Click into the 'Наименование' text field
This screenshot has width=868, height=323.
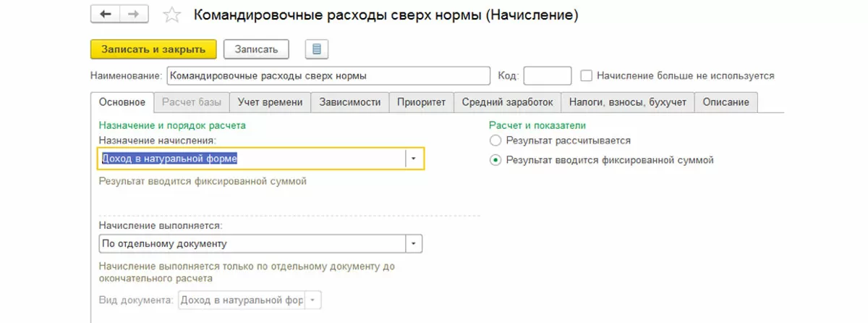[328, 75]
